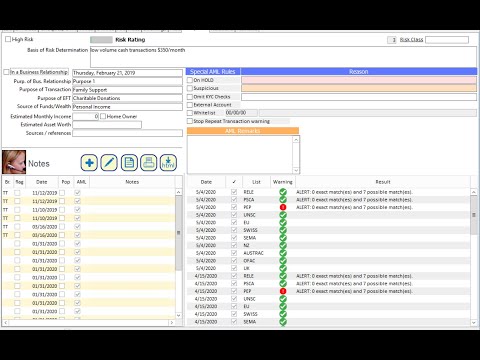Toggle checkbox in 5/4/2020 RELE row
The image size is (480, 360).
234,192
